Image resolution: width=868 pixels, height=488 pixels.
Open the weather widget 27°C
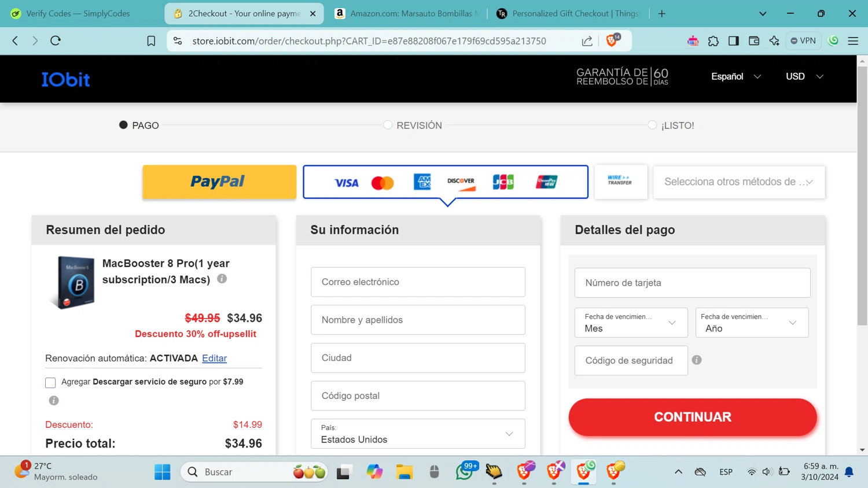pos(57,471)
